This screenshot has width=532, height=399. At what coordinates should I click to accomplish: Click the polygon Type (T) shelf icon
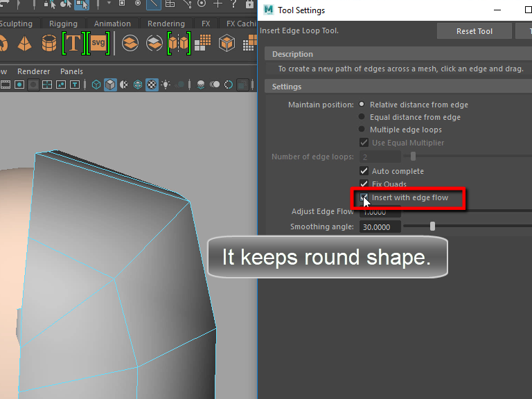tap(73, 44)
